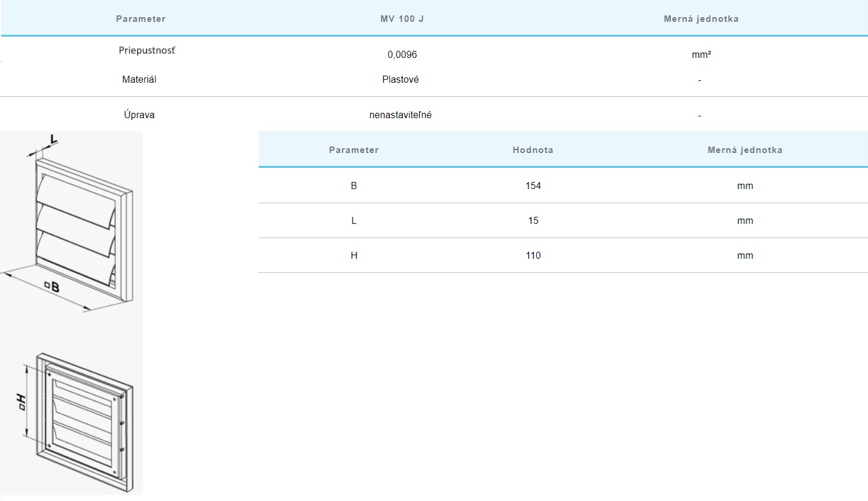Click the 154 value in row B
This screenshot has height=501, width=868.
click(533, 186)
